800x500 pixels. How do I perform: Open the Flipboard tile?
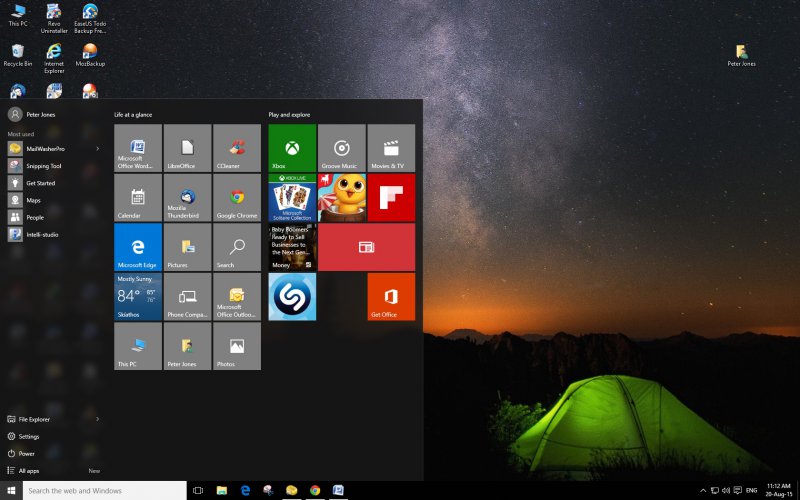tap(391, 197)
